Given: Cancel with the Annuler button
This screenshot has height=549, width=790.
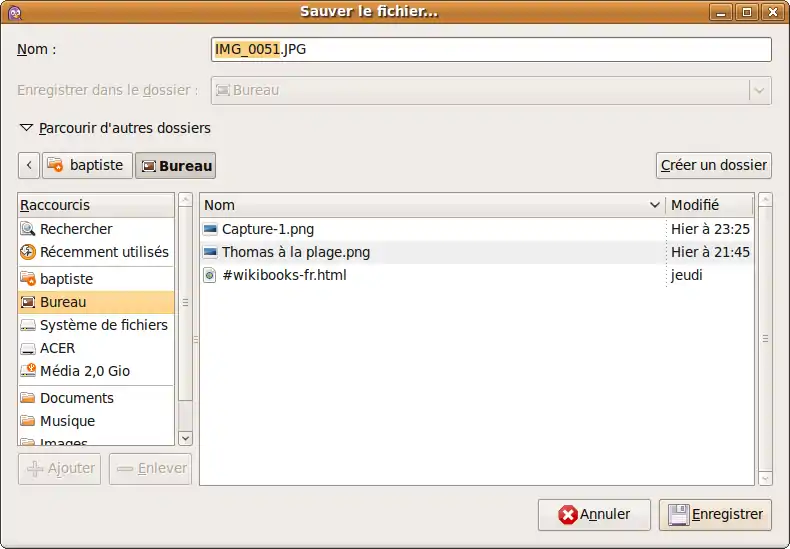Looking at the screenshot, I should click(594, 514).
